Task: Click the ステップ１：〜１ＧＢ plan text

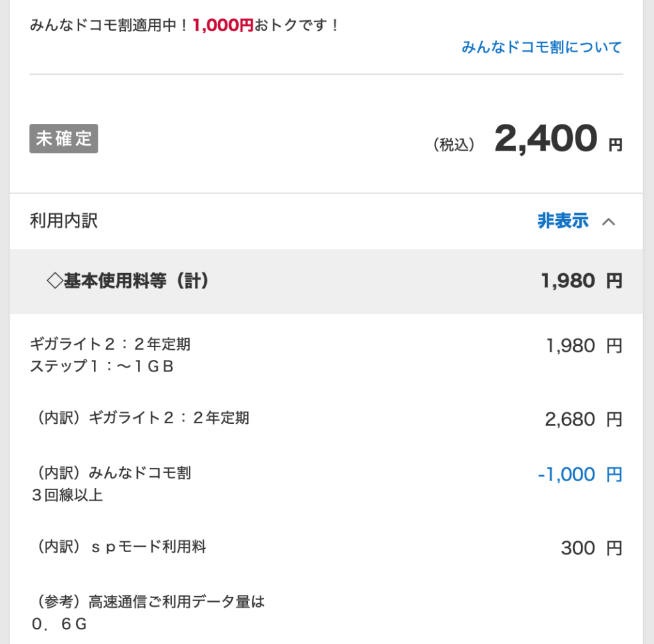Action: (102, 367)
